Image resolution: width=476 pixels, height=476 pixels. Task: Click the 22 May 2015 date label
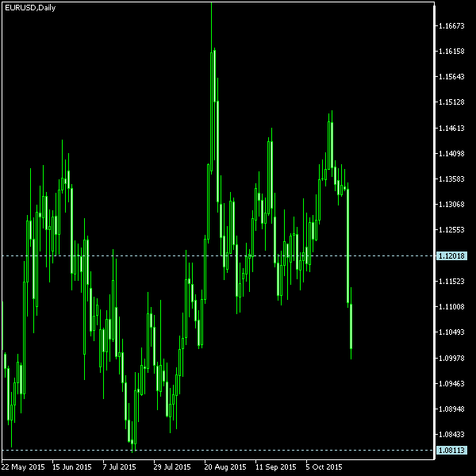(x=23, y=467)
